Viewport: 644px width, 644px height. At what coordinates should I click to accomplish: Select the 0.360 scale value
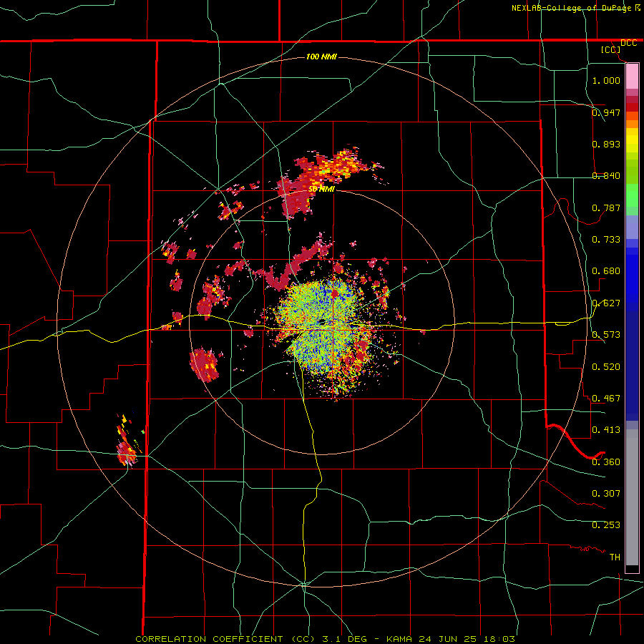[x=606, y=462]
